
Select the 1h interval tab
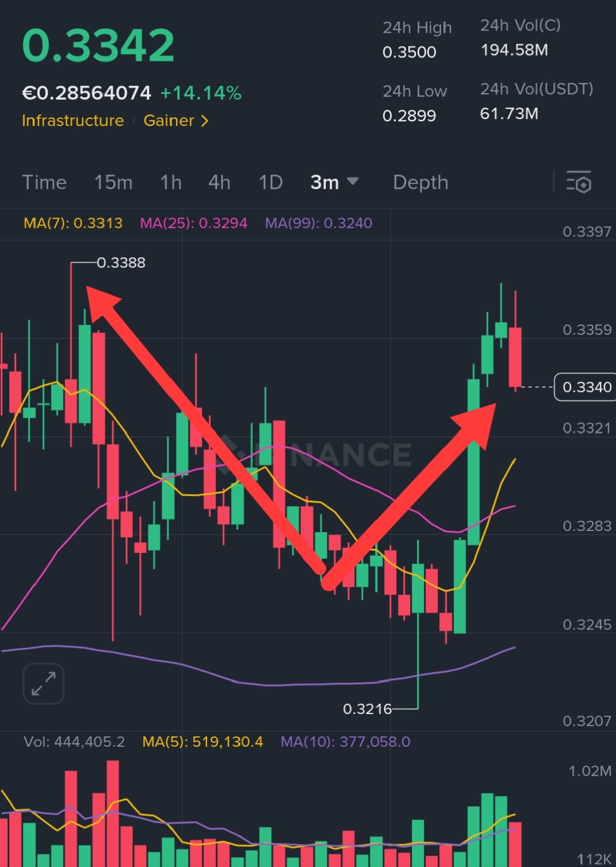171,182
